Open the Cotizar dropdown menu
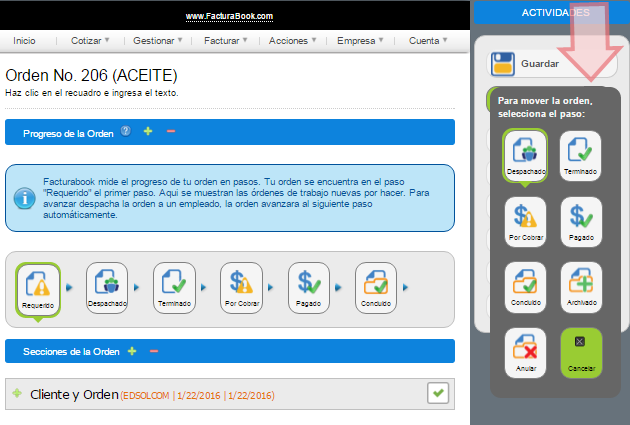The width and height of the screenshot is (630, 425). click(90, 41)
